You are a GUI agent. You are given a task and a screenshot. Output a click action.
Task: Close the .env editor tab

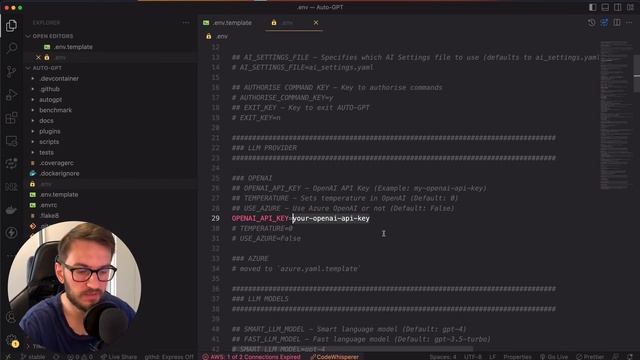(316, 23)
